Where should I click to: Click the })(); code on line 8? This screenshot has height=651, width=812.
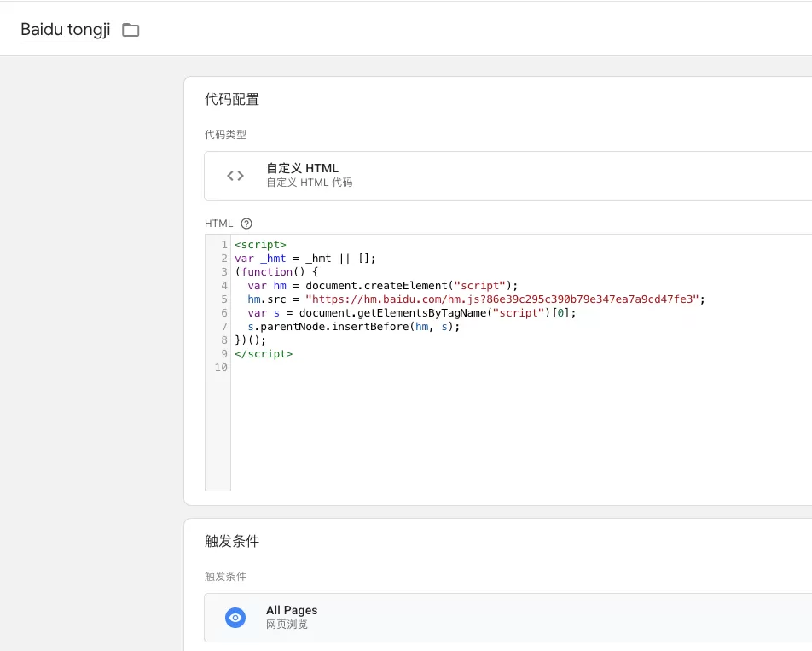click(250, 340)
